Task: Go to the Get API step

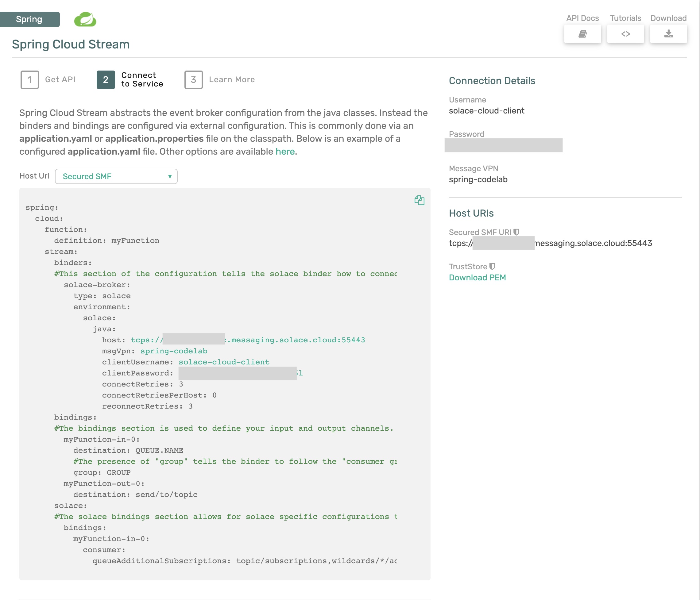Action: [60, 80]
